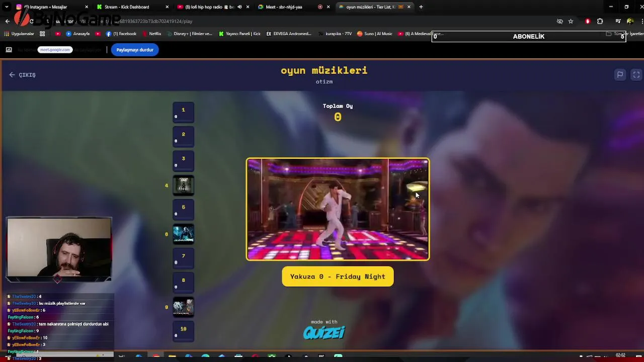This screenshot has width=644, height=362.
Task: Click the crossed-eye icon in the address bar
Action: click(559, 21)
